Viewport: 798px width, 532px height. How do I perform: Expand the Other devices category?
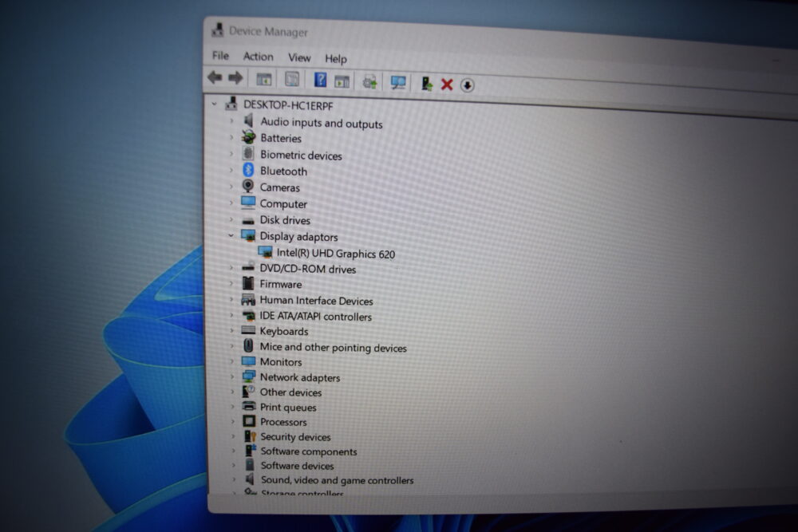click(232, 392)
